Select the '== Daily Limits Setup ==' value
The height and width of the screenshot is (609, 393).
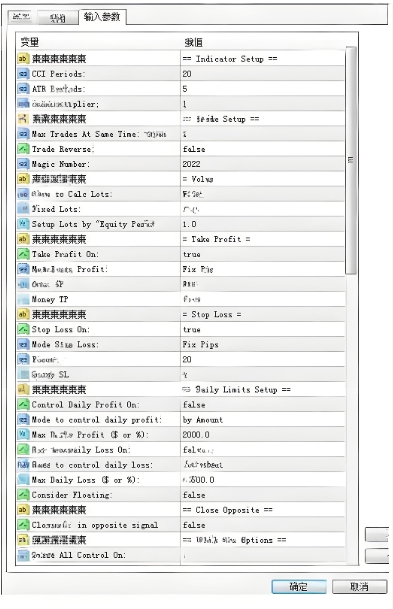(236, 390)
